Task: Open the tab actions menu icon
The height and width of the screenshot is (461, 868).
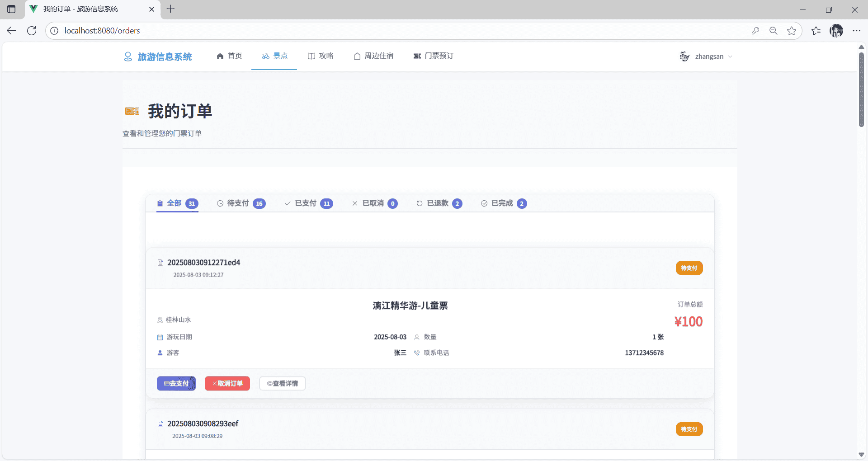Action: [x=11, y=9]
